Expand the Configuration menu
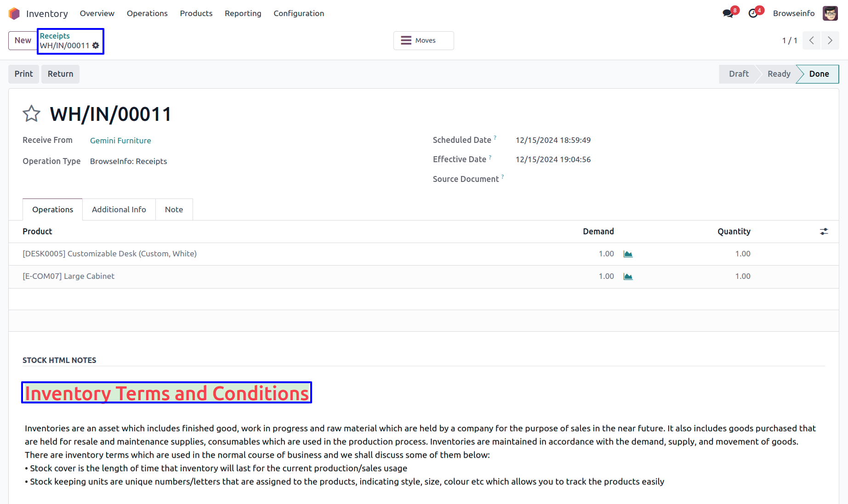The height and width of the screenshot is (504, 848). point(299,13)
